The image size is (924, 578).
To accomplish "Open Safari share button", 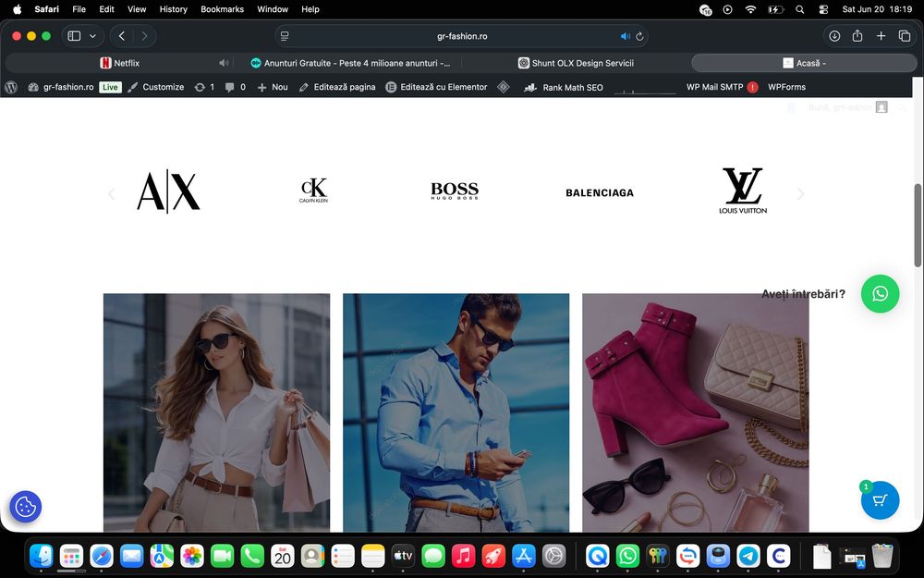I will tap(857, 36).
